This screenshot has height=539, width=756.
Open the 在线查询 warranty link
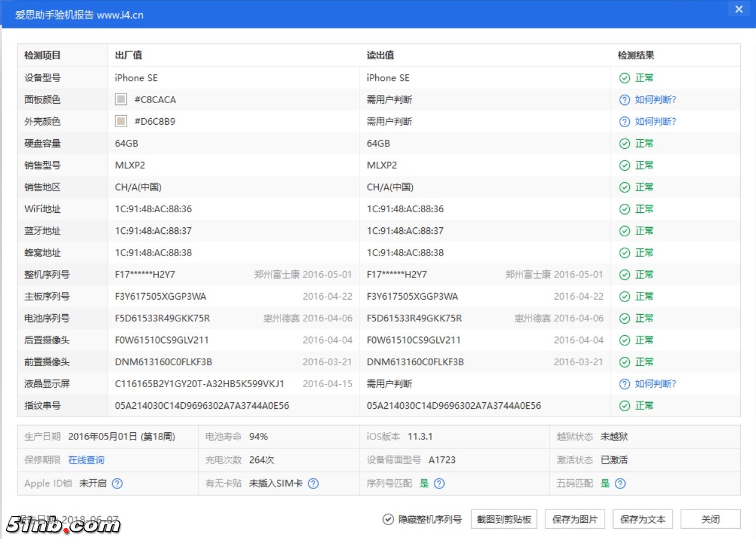[x=86, y=460]
